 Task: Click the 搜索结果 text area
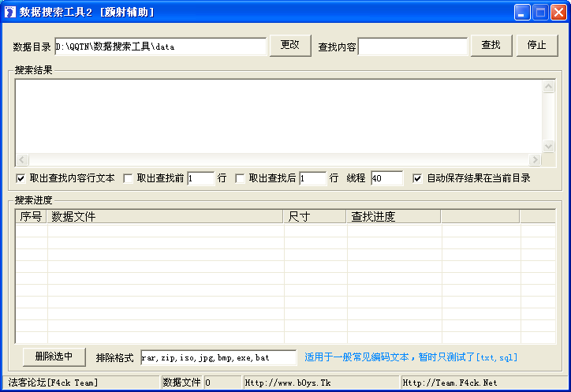click(279, 117)
